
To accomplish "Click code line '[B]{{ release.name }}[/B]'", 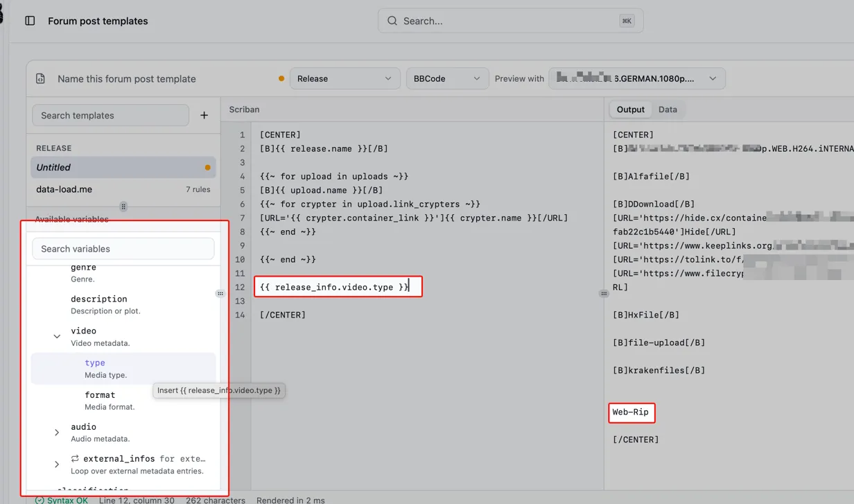I will click(x=324, y=148).
